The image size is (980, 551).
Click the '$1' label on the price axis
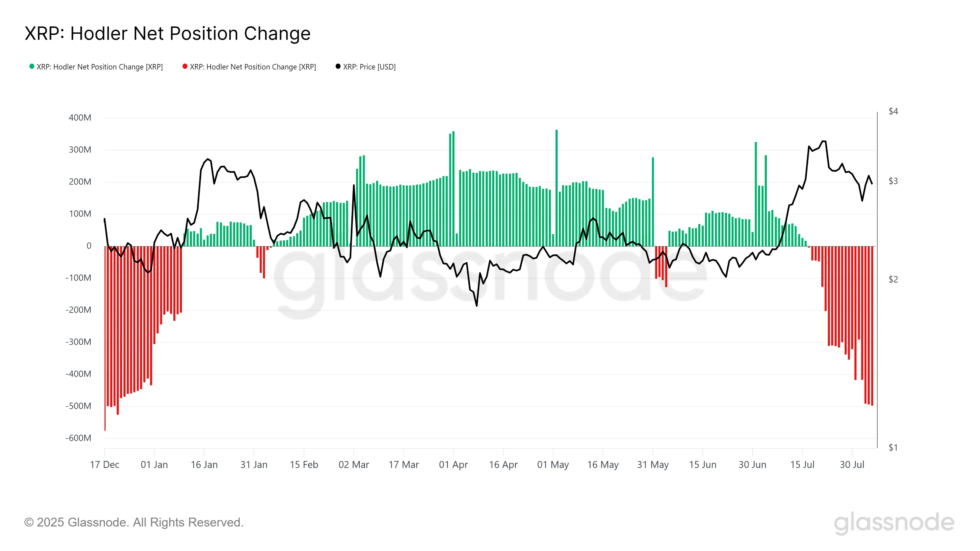coord(893,447)
